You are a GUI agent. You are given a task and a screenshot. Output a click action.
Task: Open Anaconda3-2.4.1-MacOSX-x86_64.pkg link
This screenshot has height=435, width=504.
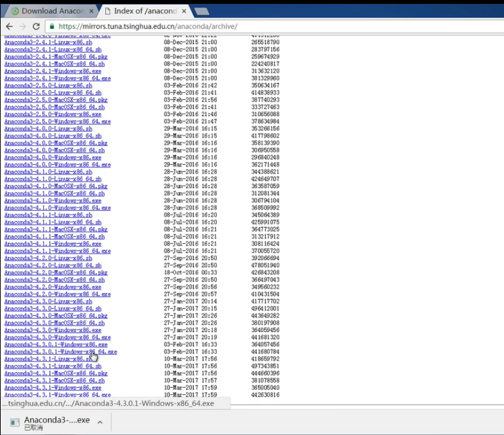[56, 56]
